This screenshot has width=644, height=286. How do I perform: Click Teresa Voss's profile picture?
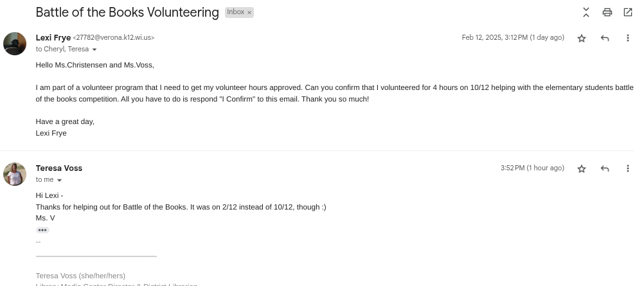click(15, 174)
